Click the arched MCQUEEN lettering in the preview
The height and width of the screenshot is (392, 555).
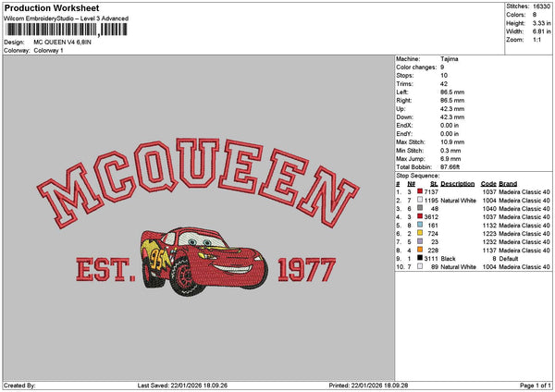(198, 182)
